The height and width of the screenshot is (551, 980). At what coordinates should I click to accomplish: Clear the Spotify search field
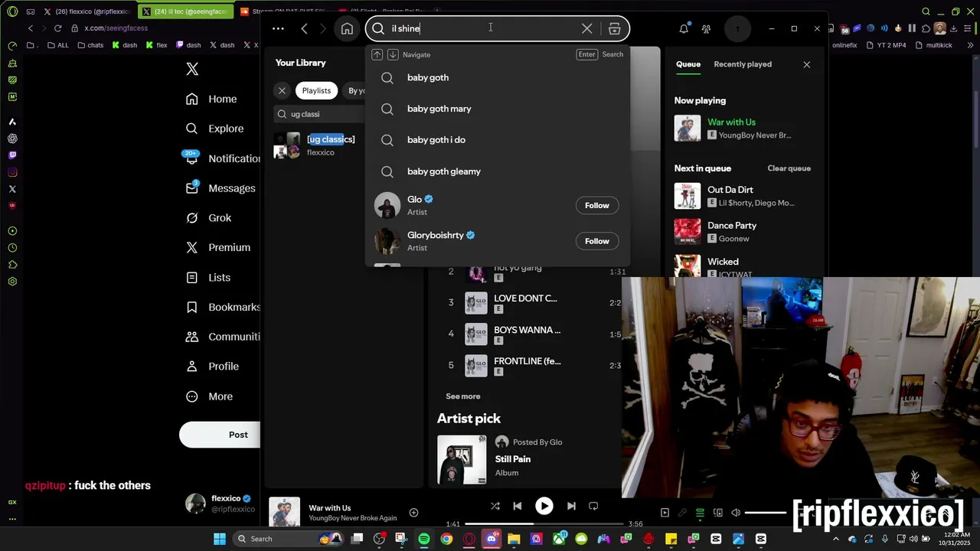point(586,29)
